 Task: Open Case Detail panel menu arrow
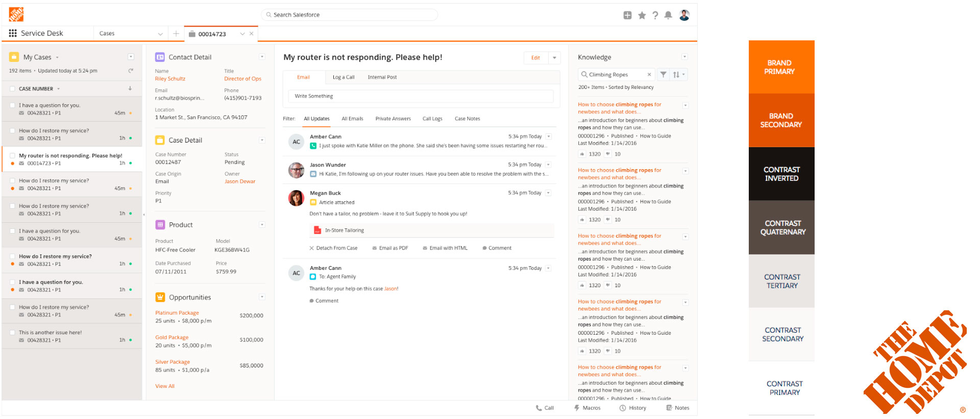[x=262, y=140]
